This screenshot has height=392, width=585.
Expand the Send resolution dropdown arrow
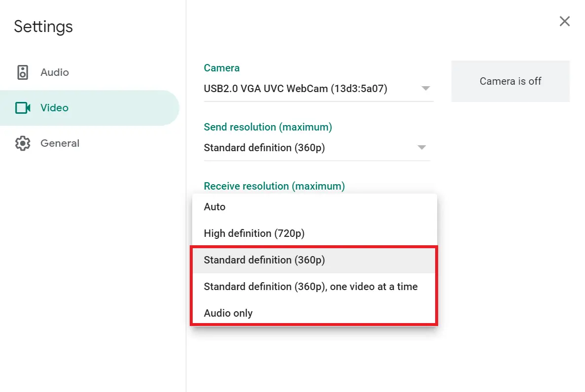point(421,147)
